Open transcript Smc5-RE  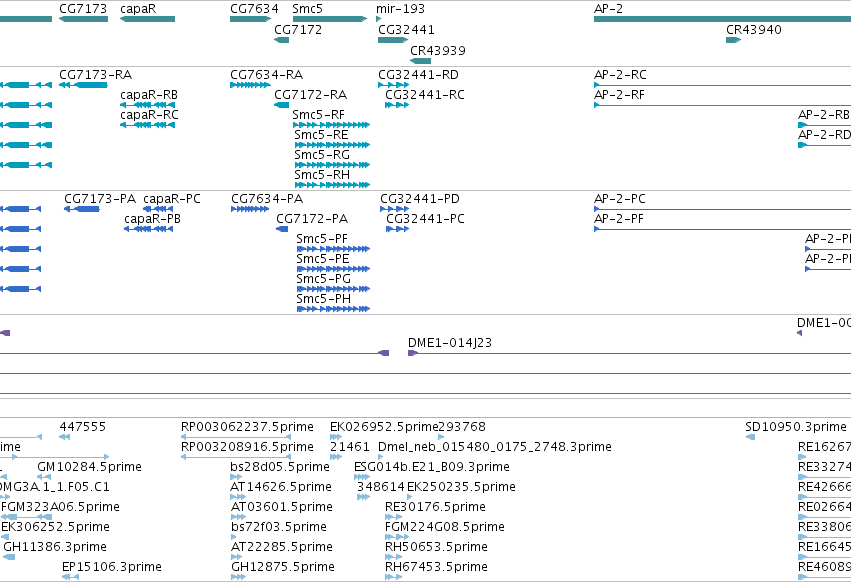321,135
